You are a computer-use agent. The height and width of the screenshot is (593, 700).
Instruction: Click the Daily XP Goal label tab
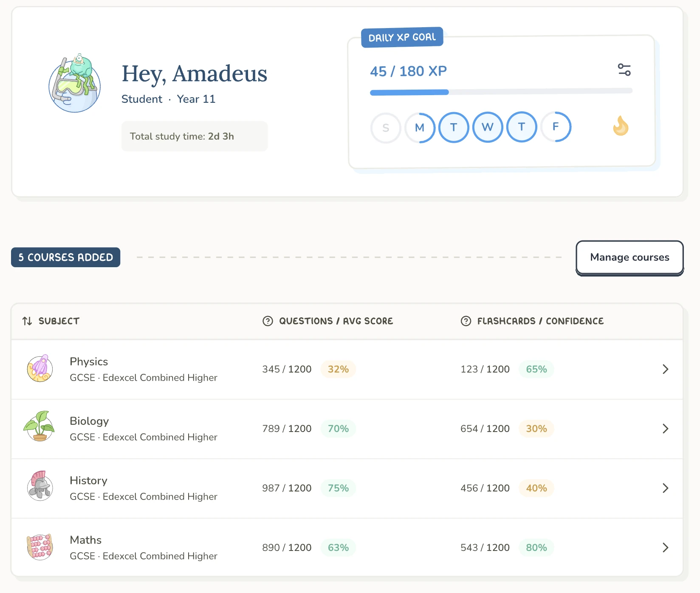[x=402, y=37]
